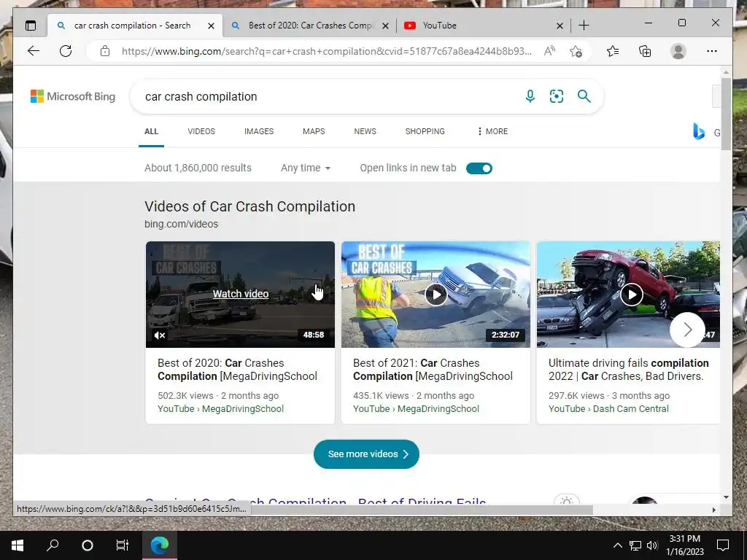
Task: Play the Ultimate driving fails compilation video
Action: [x=632, y=295]
